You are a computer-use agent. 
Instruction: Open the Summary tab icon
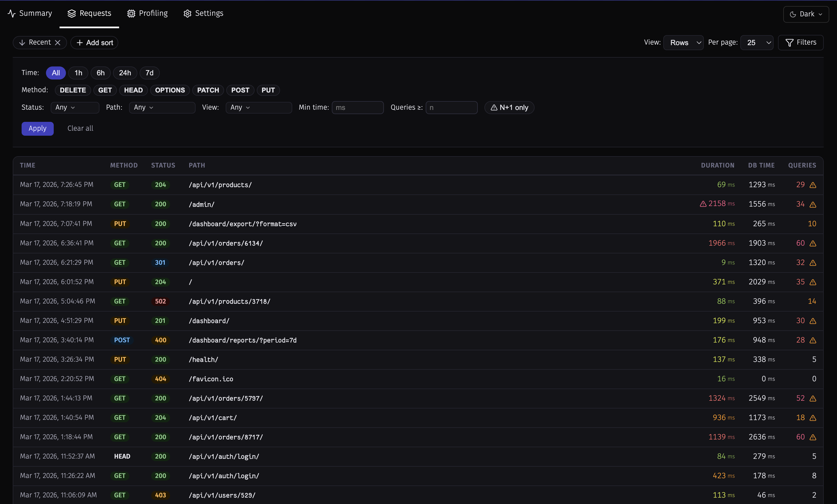tap(12, 13)
